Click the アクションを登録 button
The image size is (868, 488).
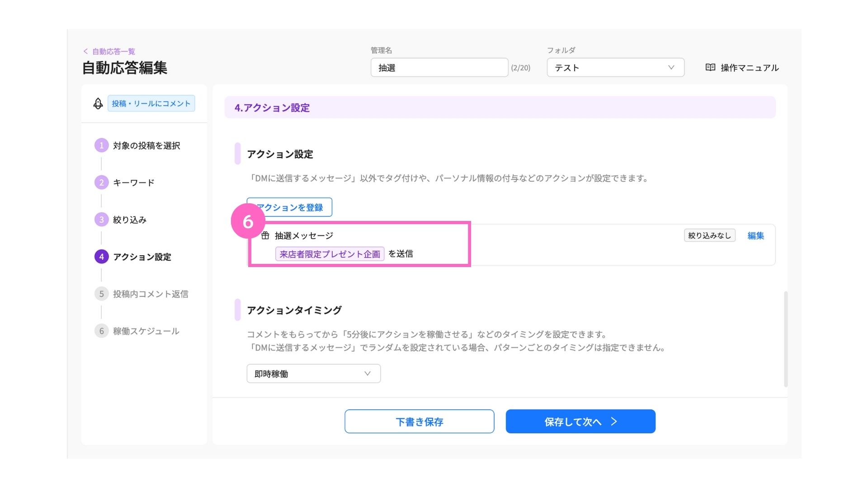coord(289,207)
